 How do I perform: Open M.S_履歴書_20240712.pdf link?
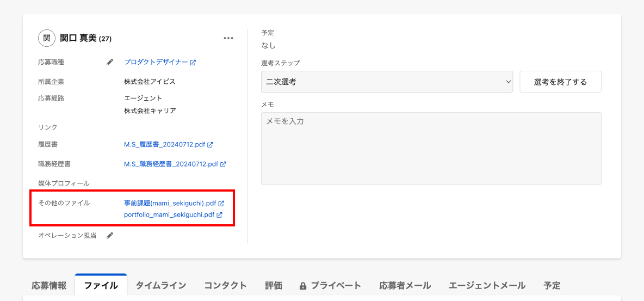pos(165,145)
